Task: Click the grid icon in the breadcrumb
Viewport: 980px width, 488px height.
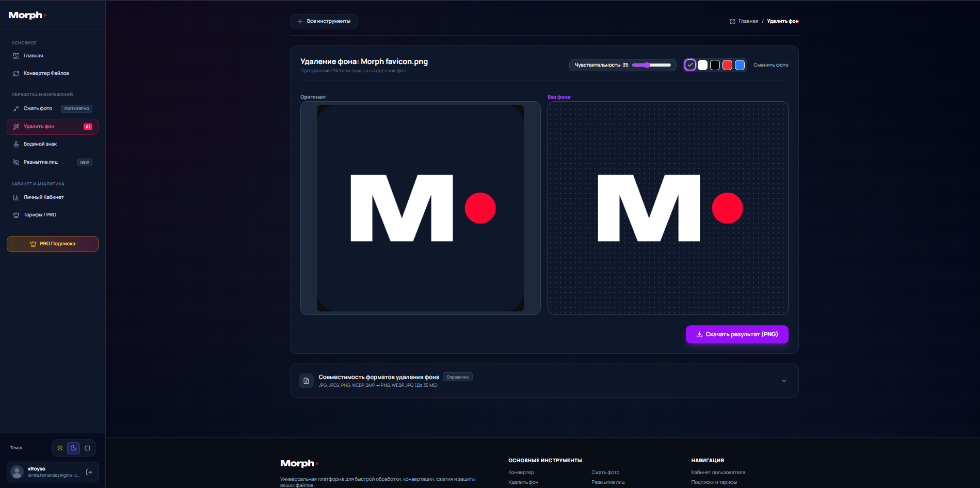Action: tap(732, 21)
